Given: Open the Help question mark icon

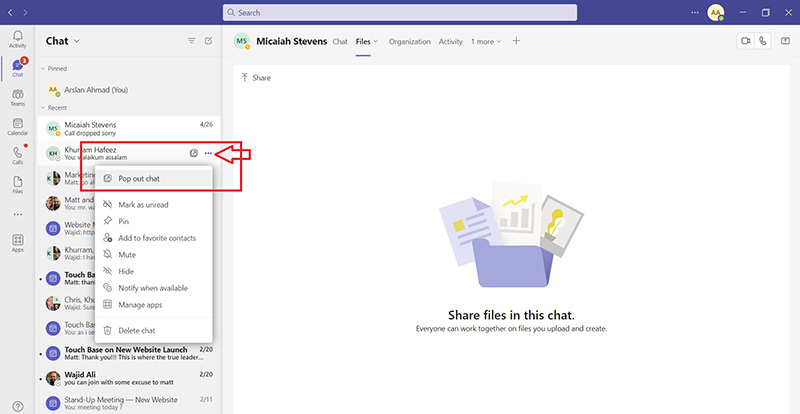Looking at the screenshot, I should point(18,406).
